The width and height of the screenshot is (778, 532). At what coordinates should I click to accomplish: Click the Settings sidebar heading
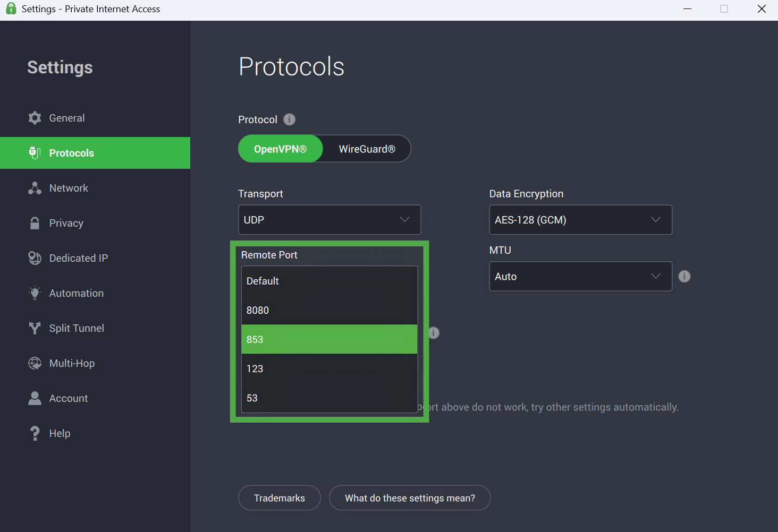point(60,67)
